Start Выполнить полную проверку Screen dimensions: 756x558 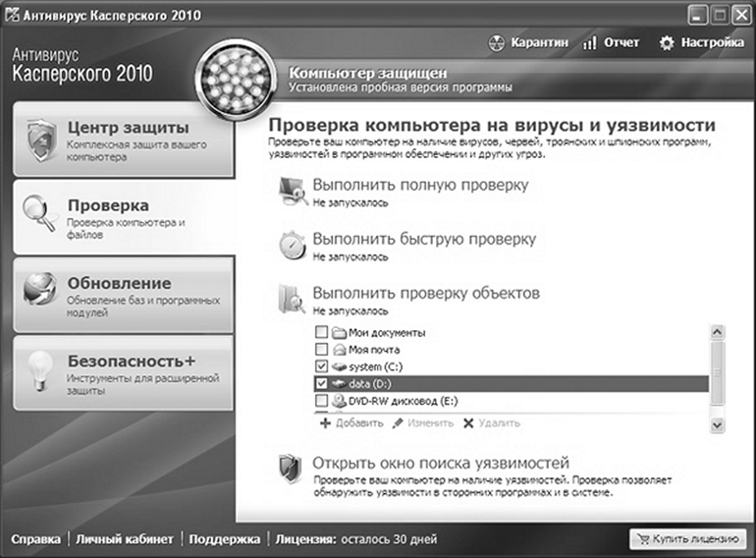coord(420,185)
